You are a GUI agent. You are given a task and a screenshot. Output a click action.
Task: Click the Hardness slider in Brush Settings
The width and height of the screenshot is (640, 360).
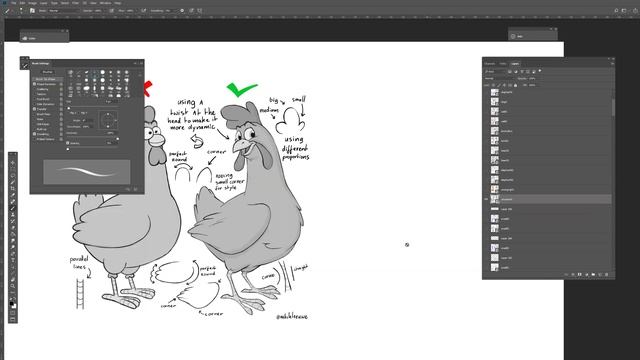[93, 139]
